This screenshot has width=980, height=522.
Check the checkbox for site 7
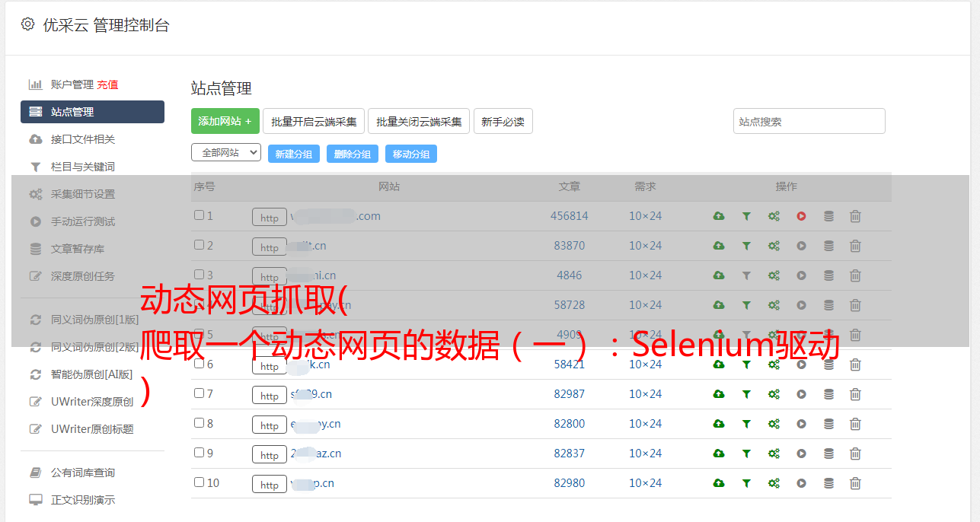click(x=199, y=393)
